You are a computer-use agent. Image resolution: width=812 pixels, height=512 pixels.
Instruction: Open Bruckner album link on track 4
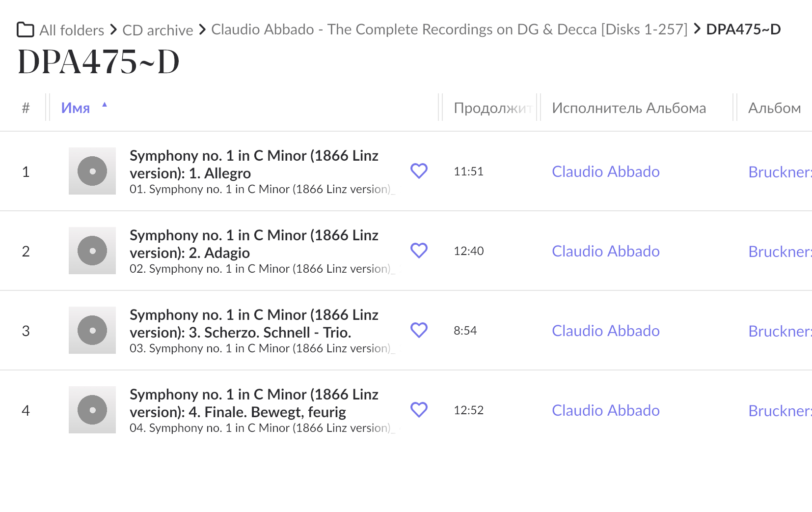click(x=780, y=410)
